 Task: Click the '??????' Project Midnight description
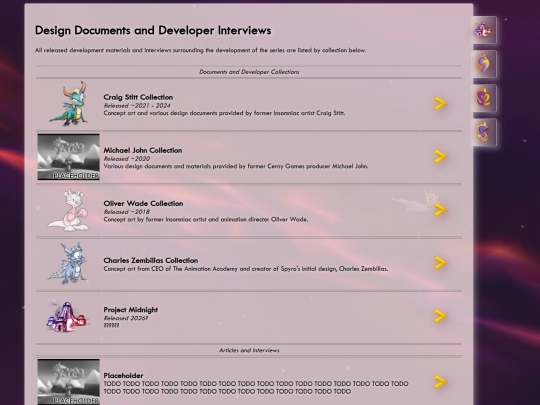[x=111, y=325]
